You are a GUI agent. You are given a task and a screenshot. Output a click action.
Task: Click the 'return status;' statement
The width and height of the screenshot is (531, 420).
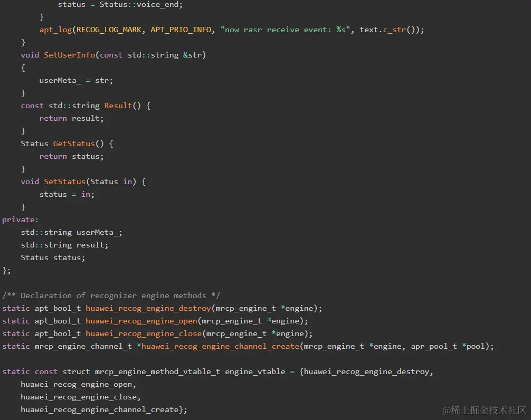tap(71, 156)
